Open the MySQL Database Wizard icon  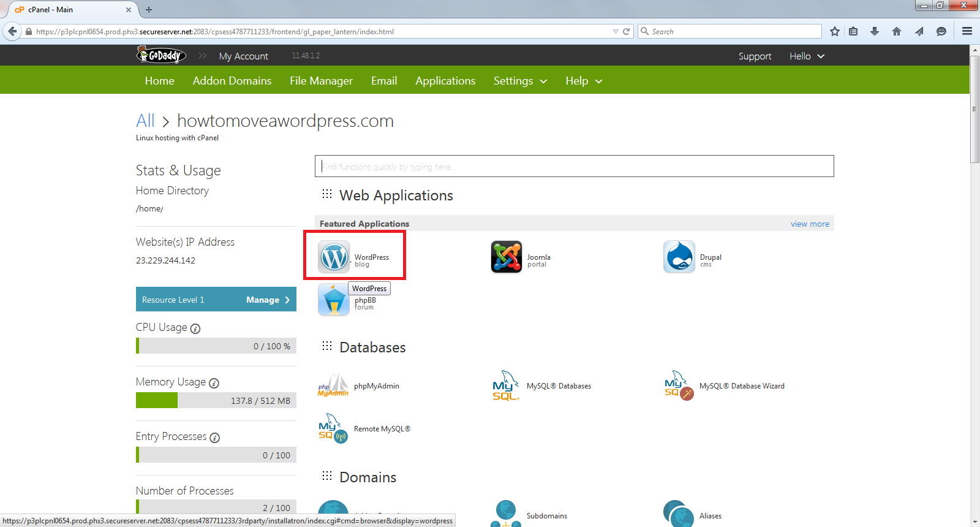coord(679,386)
